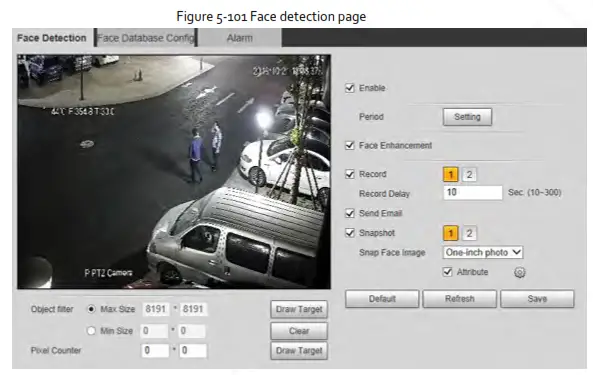Click the Max Size width field 8191
593x375 pixels.
[x=155, y=309]
